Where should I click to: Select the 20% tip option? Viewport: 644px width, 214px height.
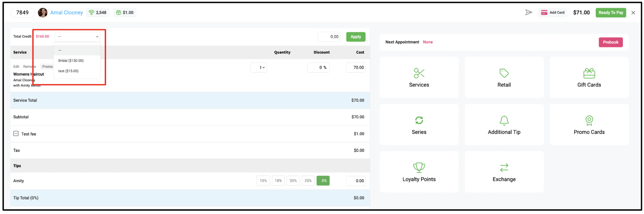(x=293, y=181)
